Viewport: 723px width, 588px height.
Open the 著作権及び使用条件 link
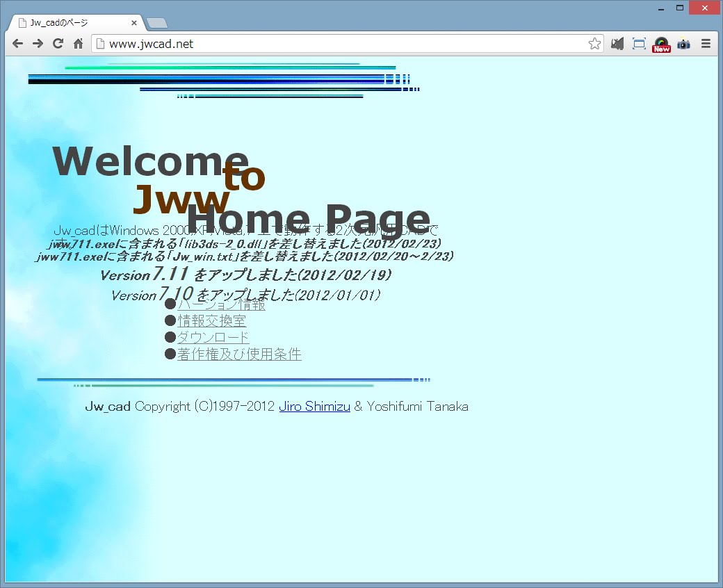tap(239, 354)
